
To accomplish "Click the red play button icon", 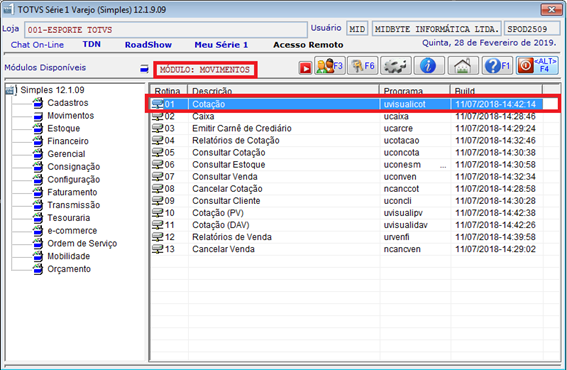I will pos(305,68).
